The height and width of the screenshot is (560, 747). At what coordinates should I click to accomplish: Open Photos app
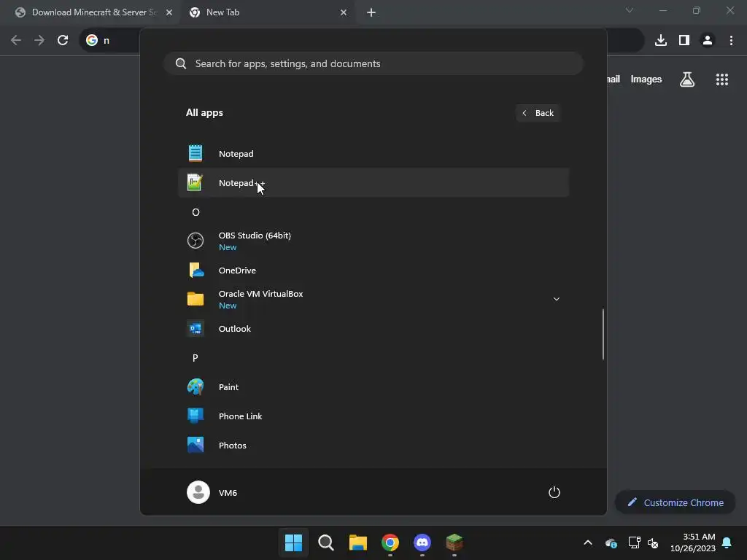click(373, 446)
